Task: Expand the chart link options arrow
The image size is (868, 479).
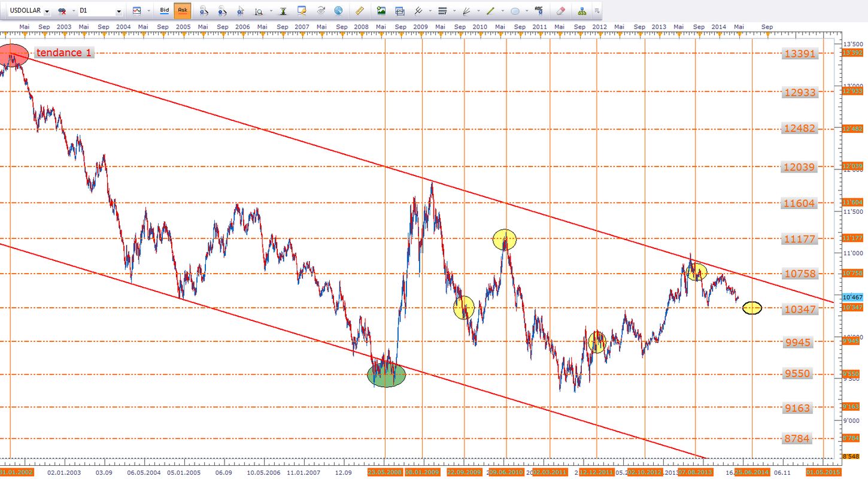Action: [73, 11]
